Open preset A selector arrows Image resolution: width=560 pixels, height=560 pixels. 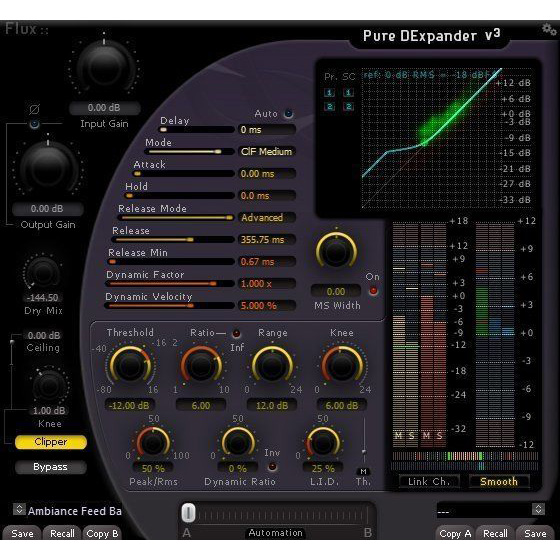[x=19, y=509]
